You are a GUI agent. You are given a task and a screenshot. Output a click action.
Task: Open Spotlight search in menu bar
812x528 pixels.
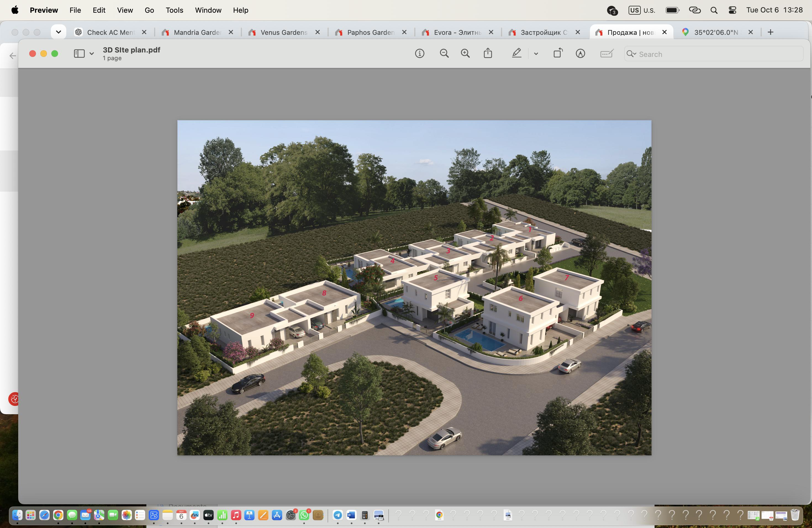[714, 10]
